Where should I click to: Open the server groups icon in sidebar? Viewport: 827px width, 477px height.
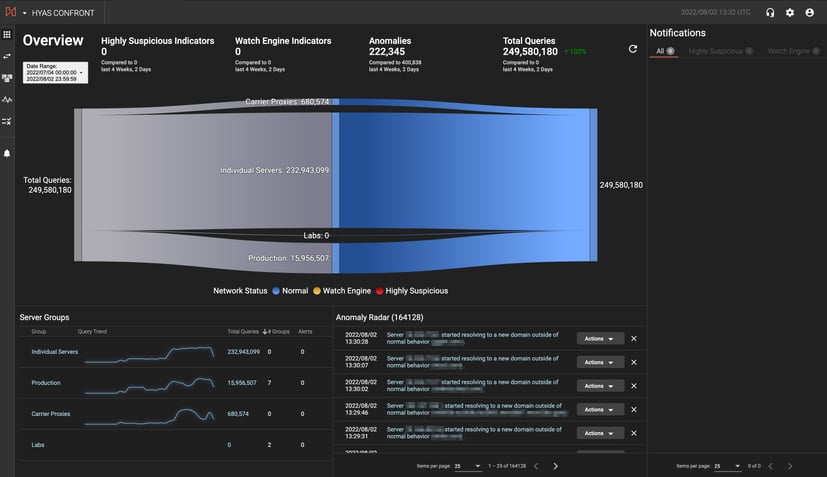(7, 78)
